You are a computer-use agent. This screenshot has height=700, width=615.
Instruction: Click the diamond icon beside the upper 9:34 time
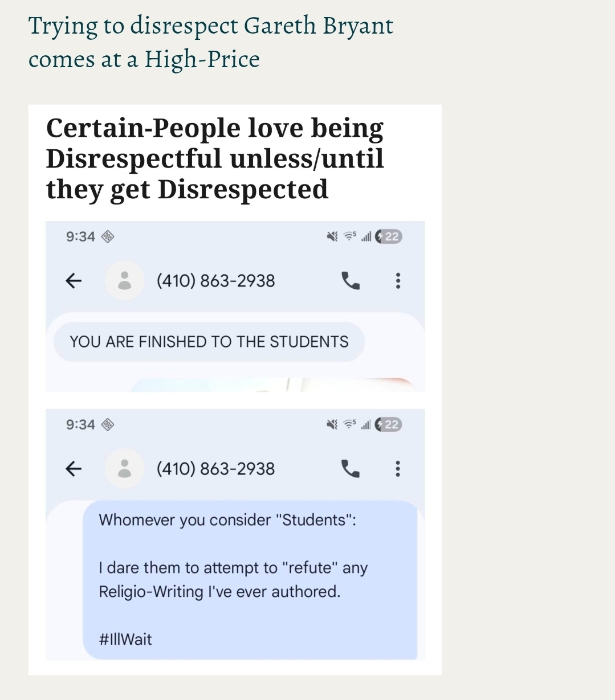[x=108, y=236]
